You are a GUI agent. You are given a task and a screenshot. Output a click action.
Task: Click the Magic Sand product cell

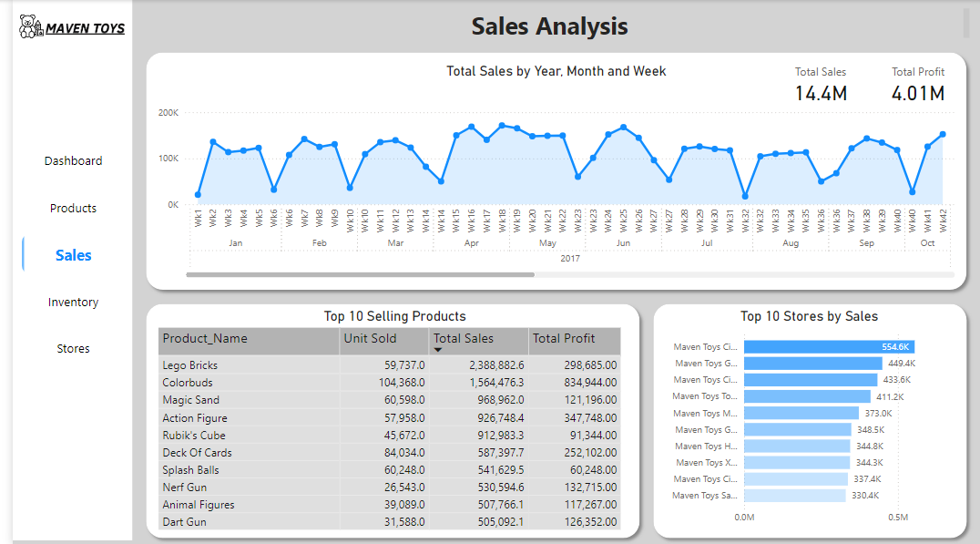pos(190,399)
